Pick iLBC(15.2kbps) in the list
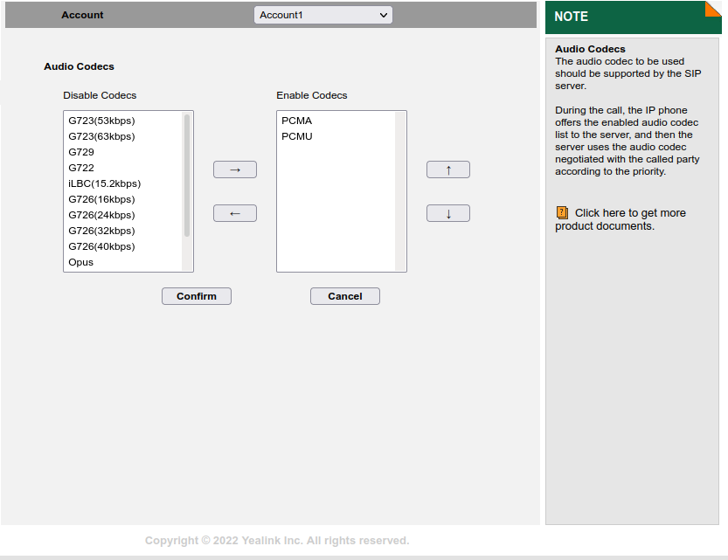The width and height of the screenshot is (728, 560). point(104,183)
